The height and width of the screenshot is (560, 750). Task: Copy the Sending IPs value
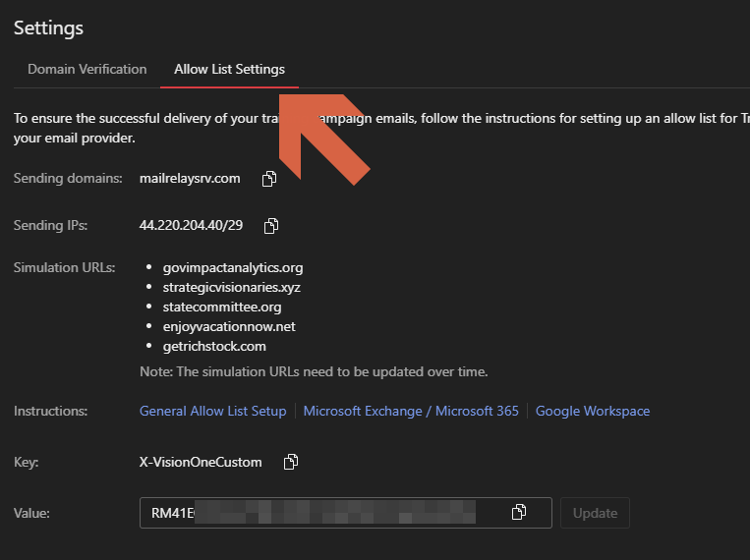pos(271,226)
